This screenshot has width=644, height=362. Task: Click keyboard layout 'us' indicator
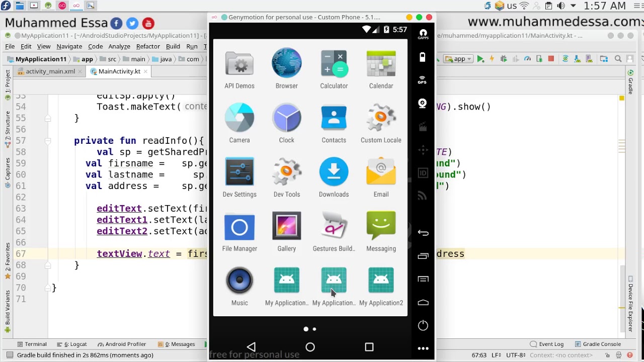click(x=512, y=6)
